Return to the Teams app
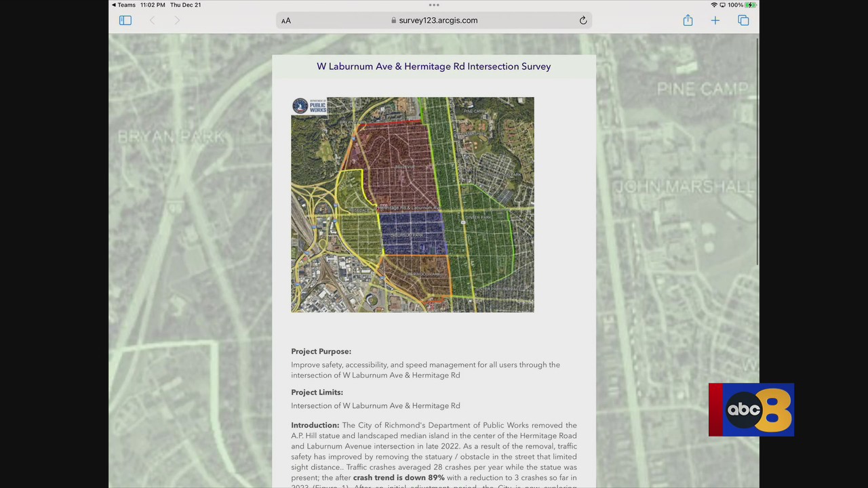868x488 pixels. click(x=123, y=5)
